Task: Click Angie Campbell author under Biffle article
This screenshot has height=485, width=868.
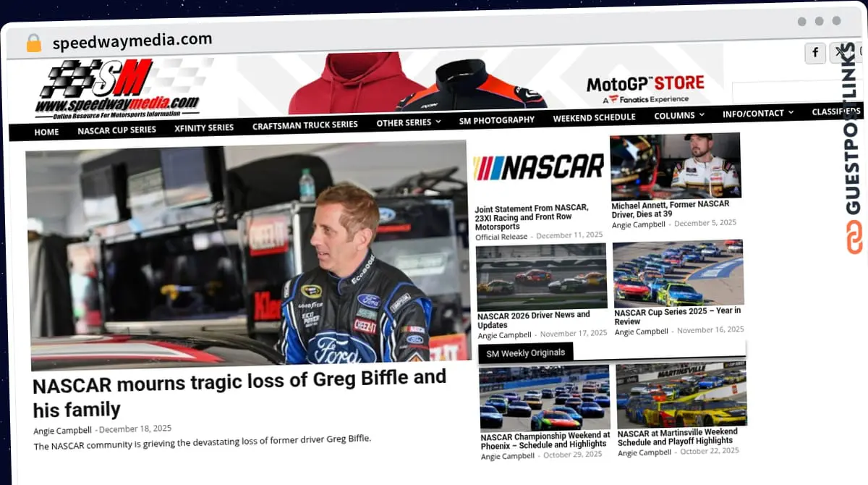Action: coord(62,431)
